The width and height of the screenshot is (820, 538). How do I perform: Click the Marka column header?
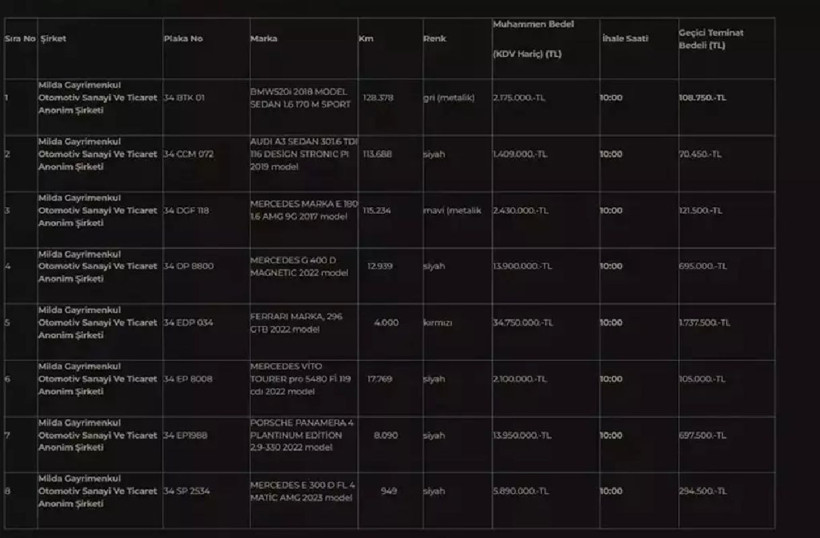pos(264,39)
